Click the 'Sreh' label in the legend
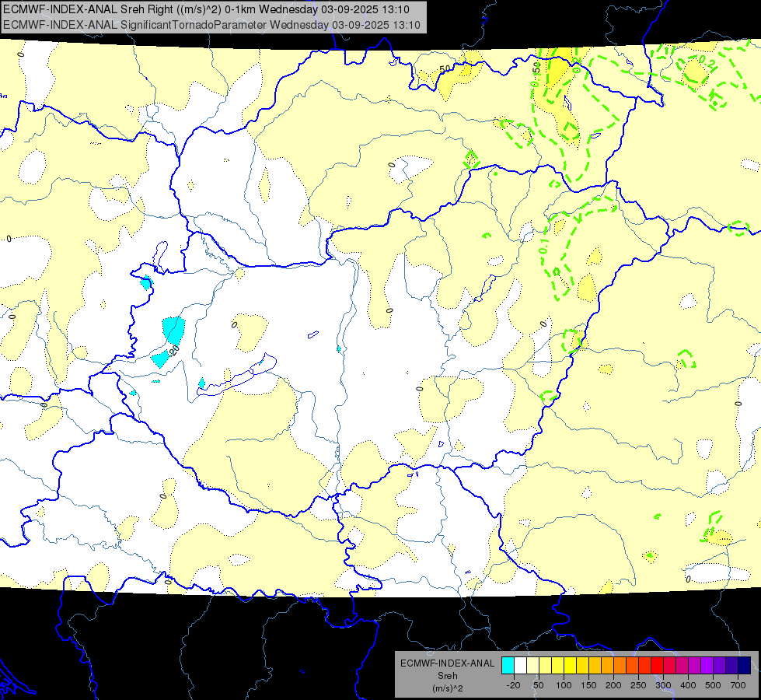 point(447,676)
